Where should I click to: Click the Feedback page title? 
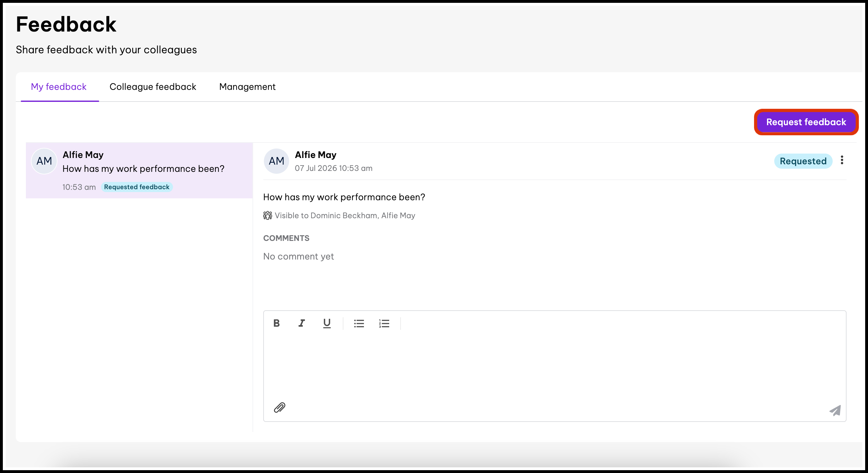(66, 24)
